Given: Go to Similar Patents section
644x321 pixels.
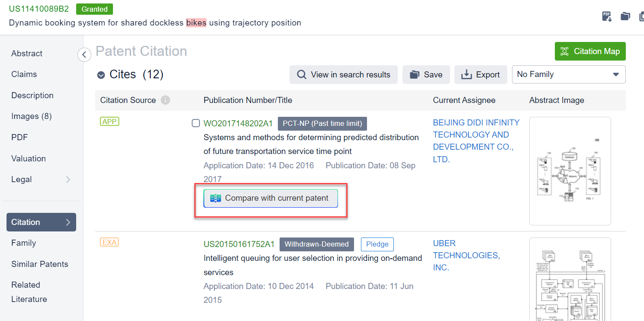Looking at the screenshot, I should [40, 264].
